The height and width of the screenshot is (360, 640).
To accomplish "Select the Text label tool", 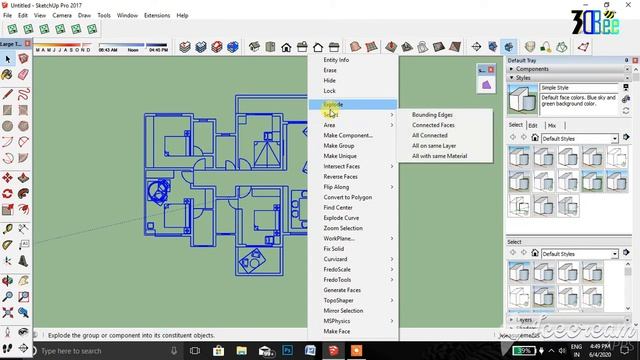I will click(x=23, y=245).
